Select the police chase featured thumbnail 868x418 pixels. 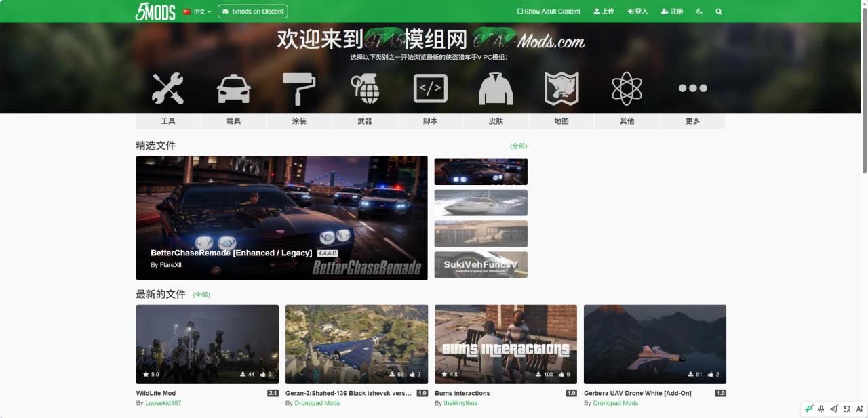(x=481, y=171)
